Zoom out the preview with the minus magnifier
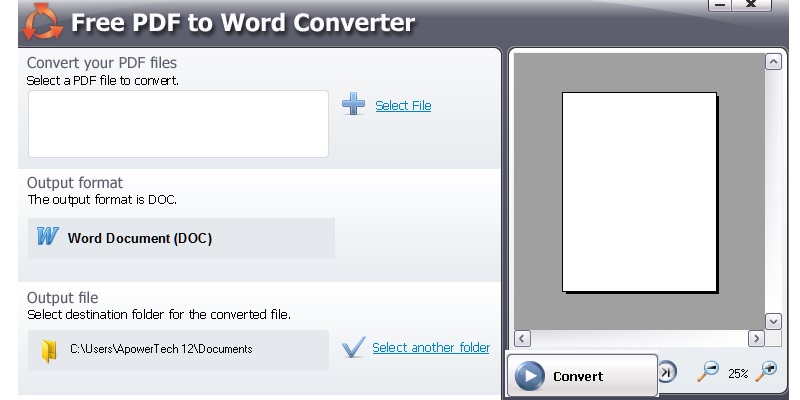Screen dimensions: 800x400 (708, 371)
